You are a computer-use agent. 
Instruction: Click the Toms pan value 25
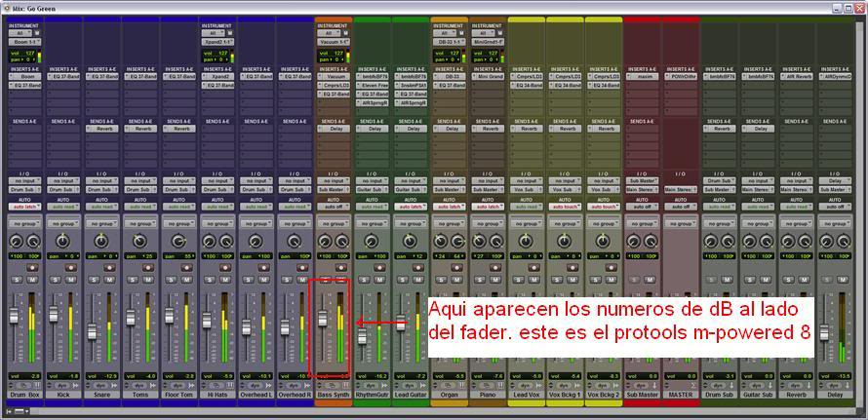click(x=140, y=256)
